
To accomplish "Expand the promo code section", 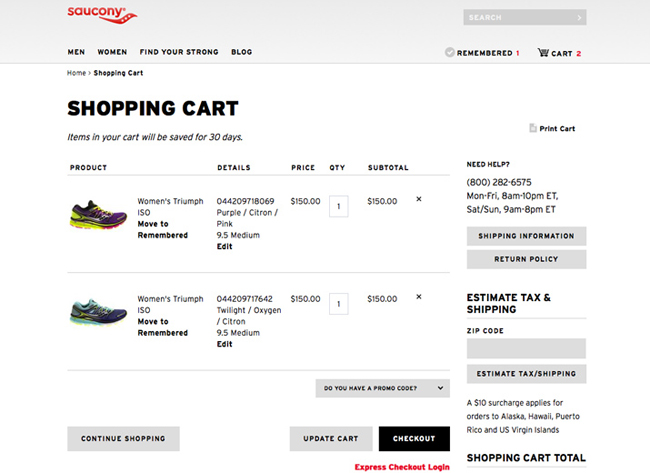I will (382, 388).
